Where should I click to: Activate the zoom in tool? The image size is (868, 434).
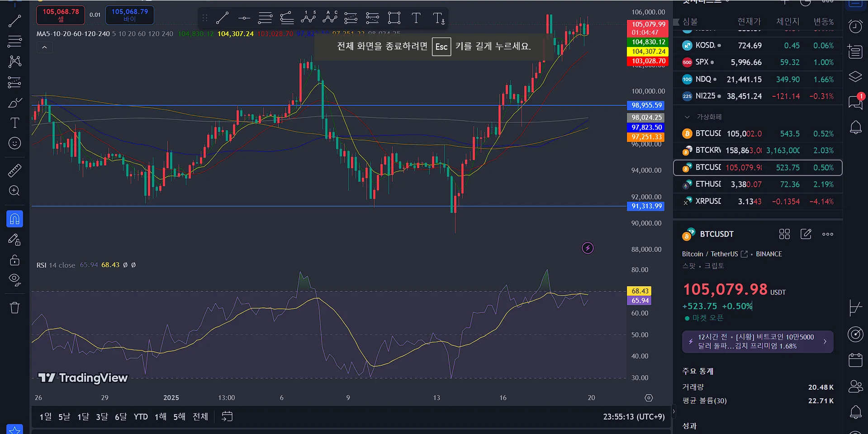[14, 191]
